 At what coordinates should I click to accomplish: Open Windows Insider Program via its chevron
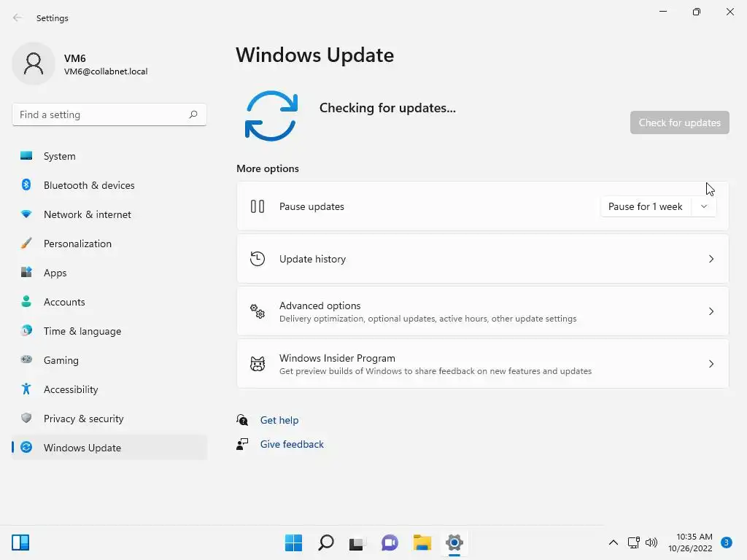[711, 364]
